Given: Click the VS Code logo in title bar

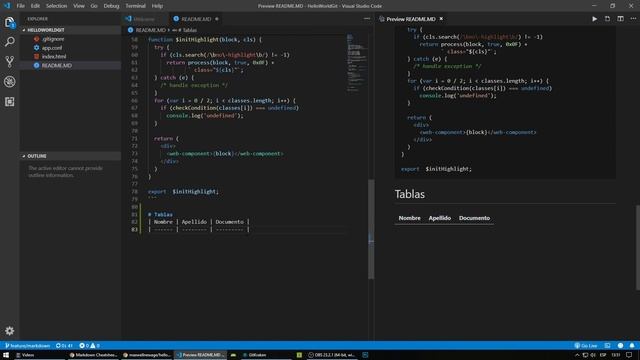Looking at the screenshot, I should 7,6.
